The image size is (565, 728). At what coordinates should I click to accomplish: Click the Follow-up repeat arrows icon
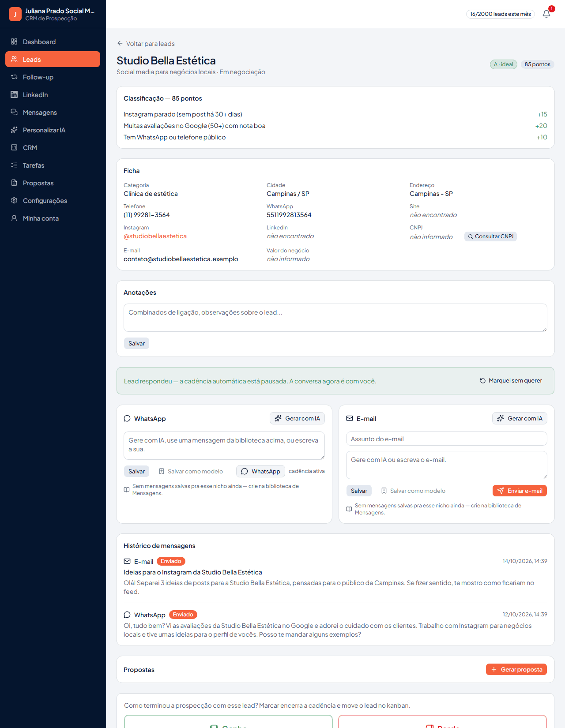click(14, 77)
